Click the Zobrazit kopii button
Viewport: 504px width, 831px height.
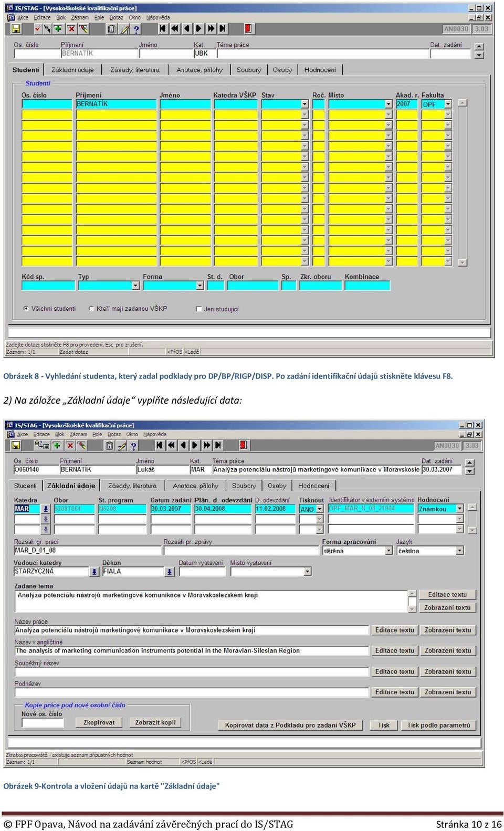click(x=155, y=722)
